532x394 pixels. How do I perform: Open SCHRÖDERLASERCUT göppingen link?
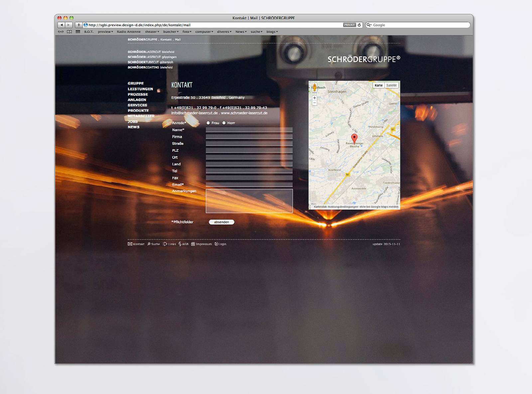pos(152,57)
